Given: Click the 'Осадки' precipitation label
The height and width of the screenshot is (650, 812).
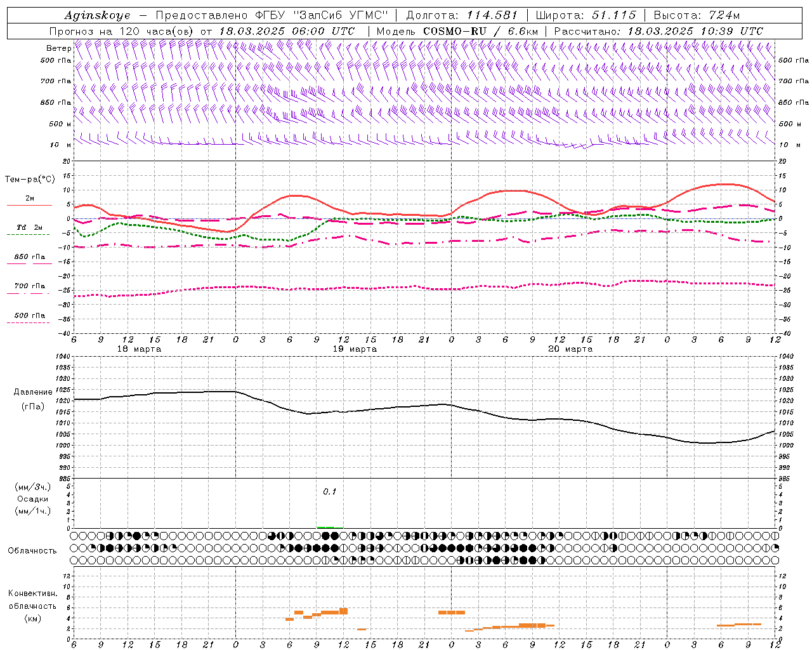Looking at the screenshot, I should tap(33, 499).
